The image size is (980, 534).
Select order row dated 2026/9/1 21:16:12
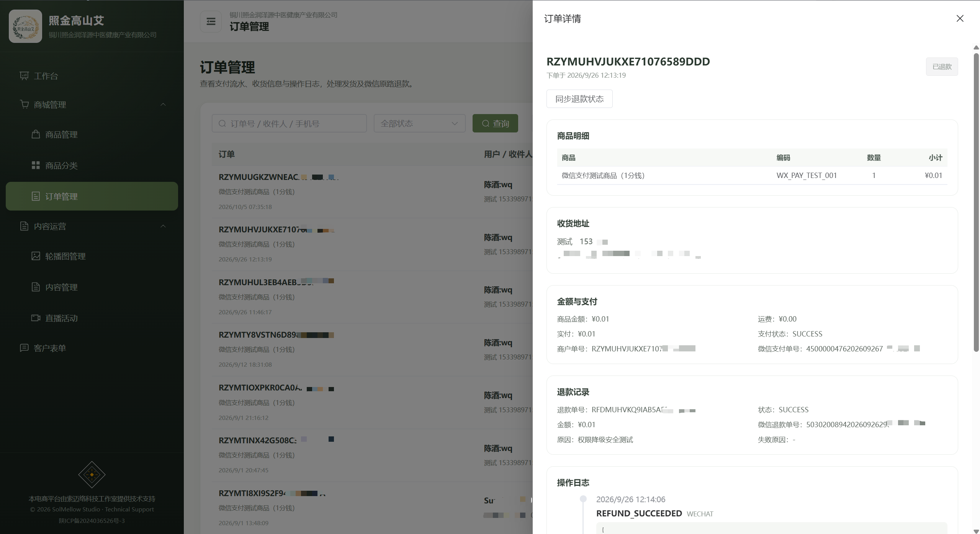click(371, 403)
